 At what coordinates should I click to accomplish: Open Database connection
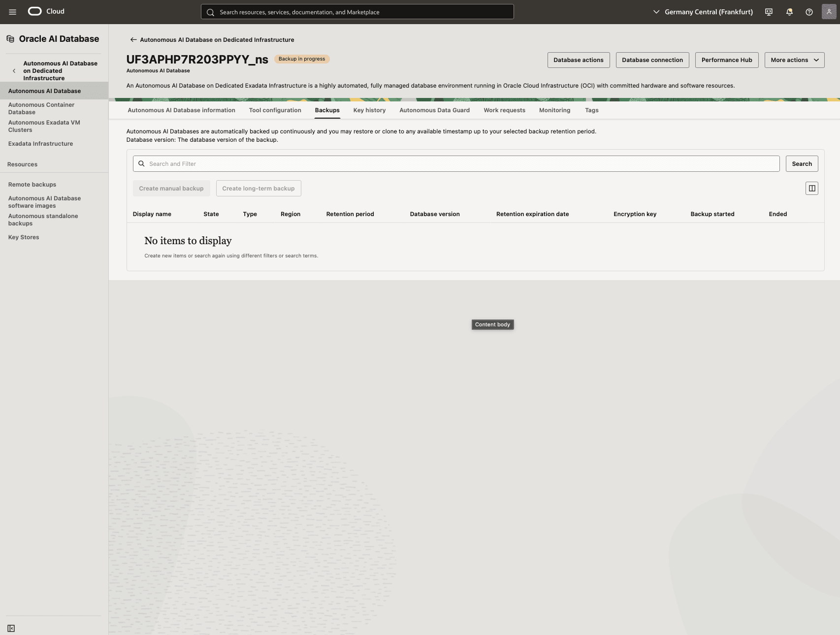pyautogui.click(x=652, y=60)
